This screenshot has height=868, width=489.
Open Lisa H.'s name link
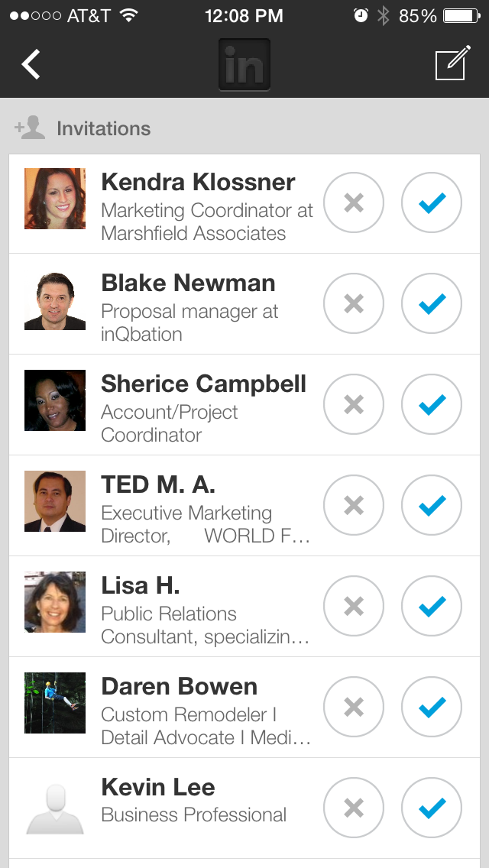141,586
